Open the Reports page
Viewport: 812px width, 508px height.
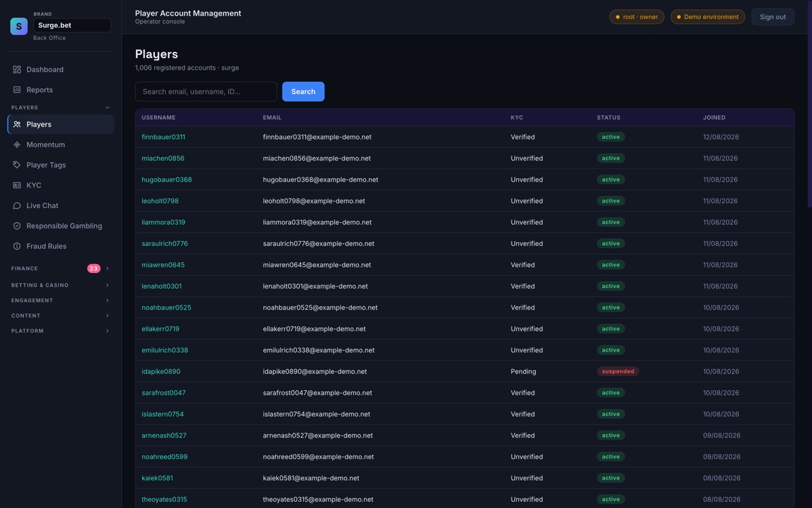pyautogui.click(x=61, y=90)
